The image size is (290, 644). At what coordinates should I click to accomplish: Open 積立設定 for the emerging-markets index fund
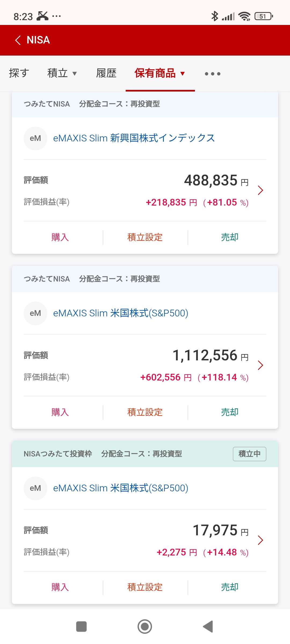coord(145,237)
